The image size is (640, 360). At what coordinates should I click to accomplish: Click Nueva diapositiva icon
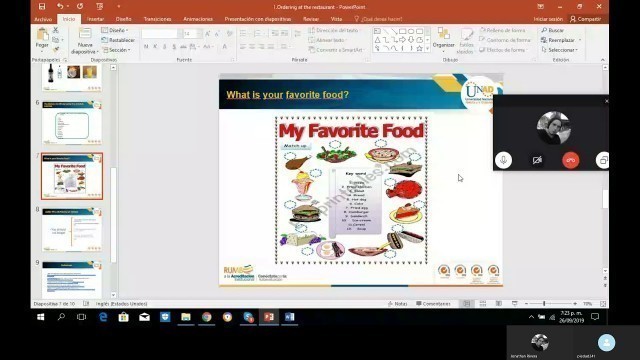pyautogui.click(x=85, y=35)
